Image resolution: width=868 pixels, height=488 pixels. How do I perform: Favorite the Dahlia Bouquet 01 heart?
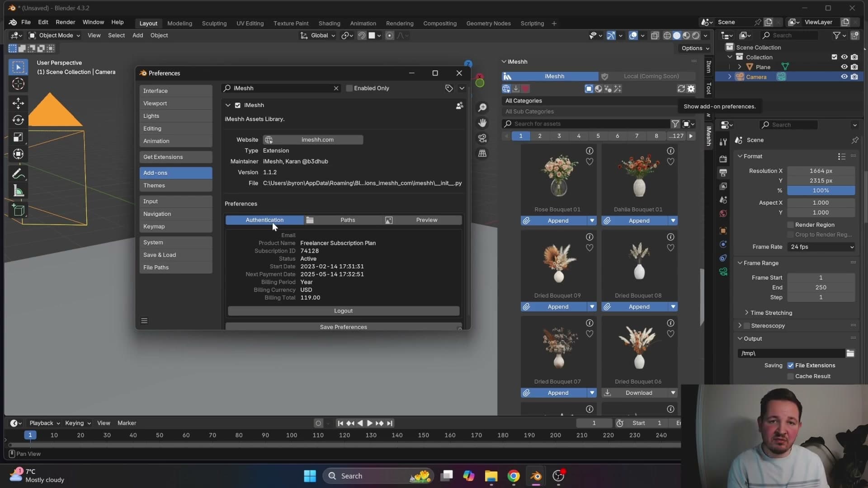coord(670,162)
